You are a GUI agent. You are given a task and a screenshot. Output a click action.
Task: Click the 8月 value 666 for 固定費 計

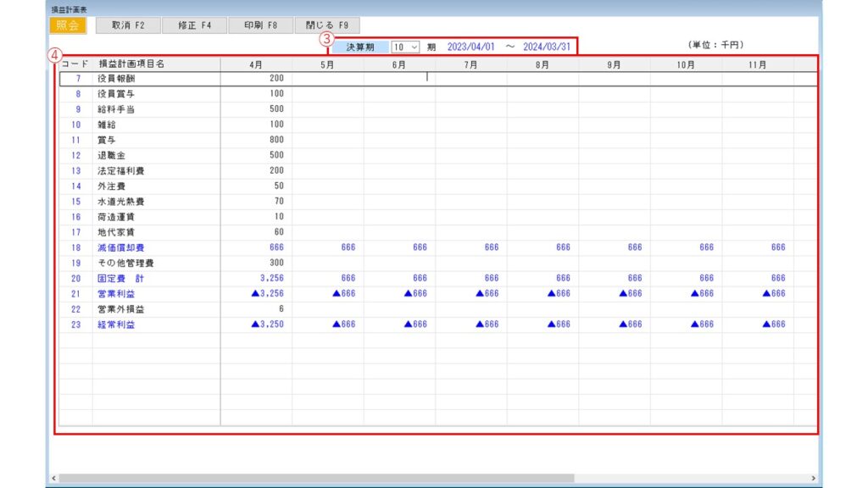563,278
